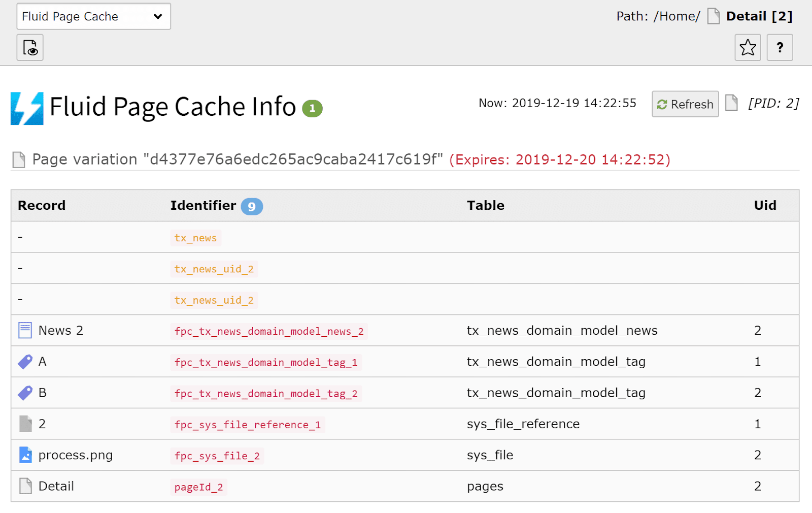Click the page icon beside the Page variation heading
Screen dimensions: 812x513
(x=18, y=159)
